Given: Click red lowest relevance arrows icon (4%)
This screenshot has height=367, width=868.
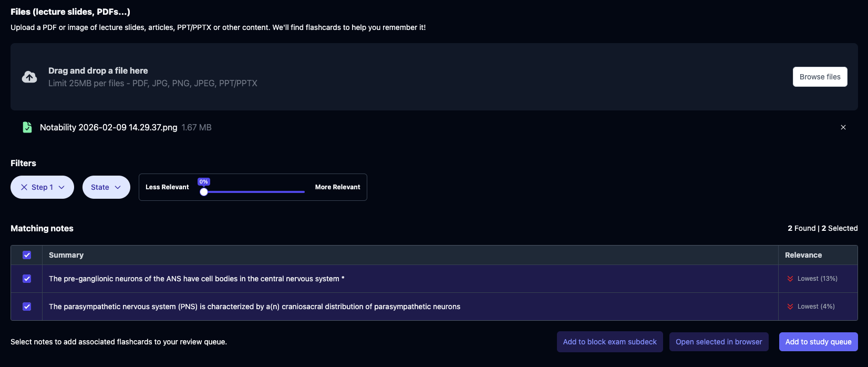Looking at the screenshot, I should (x=790, y=307).
